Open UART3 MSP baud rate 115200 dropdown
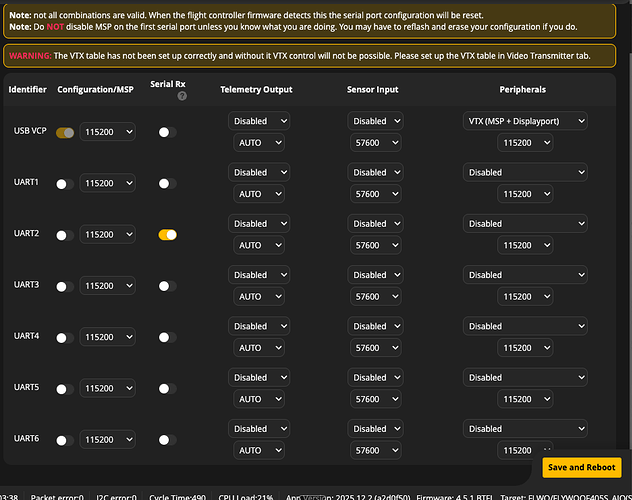This screenshot has height=500, width=632. point(108,286)
